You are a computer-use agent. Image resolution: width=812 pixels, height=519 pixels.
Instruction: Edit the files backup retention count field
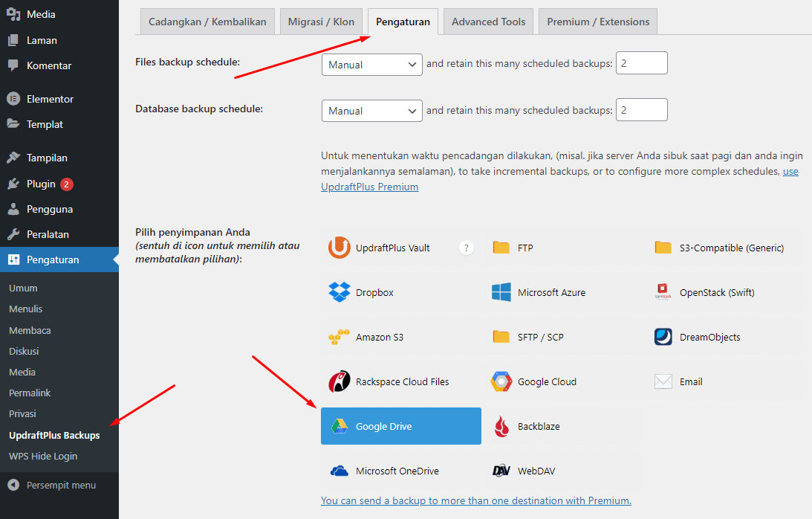(x=641, y=62)
